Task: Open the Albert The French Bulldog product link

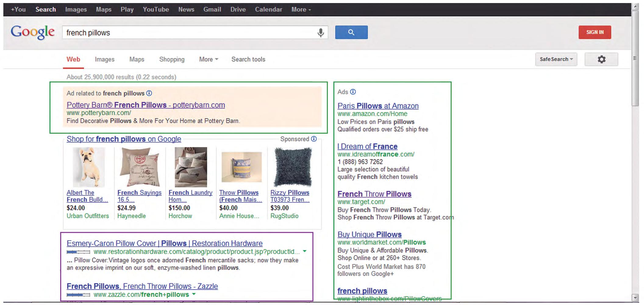Action: (x=87, y=196)
